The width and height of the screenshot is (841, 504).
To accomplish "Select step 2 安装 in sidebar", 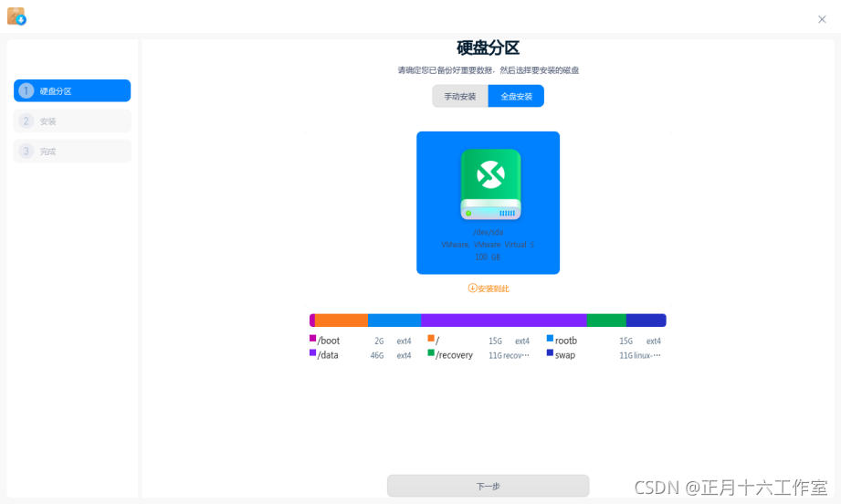I will coord(72,121).
